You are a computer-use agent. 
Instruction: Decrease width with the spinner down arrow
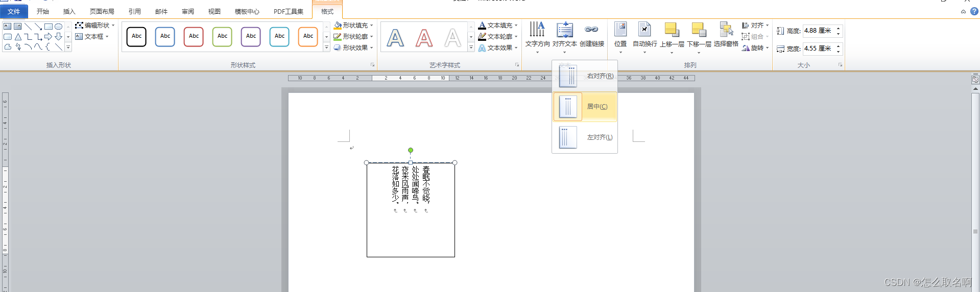838,52
